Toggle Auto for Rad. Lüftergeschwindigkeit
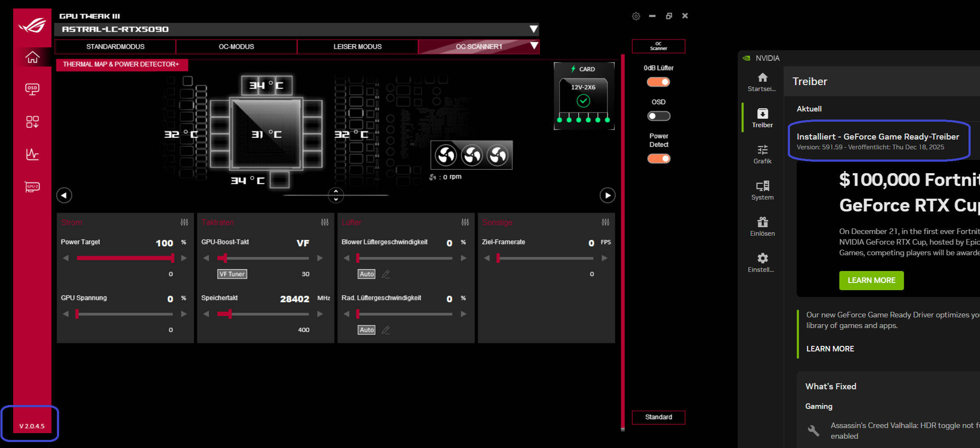The image size is (980, 448). tap(366, 330)
